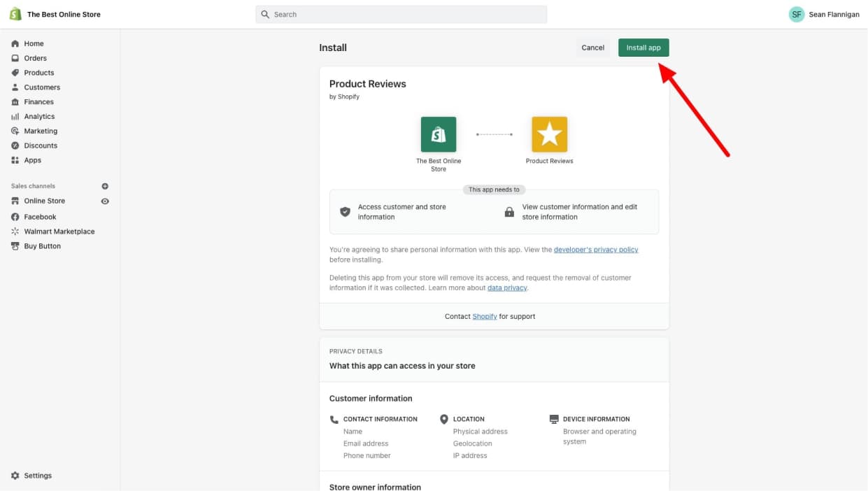This screenshot has width=868, height=491.
Task: Click the green Shopify store icon
Action: [x=439, y=134]
